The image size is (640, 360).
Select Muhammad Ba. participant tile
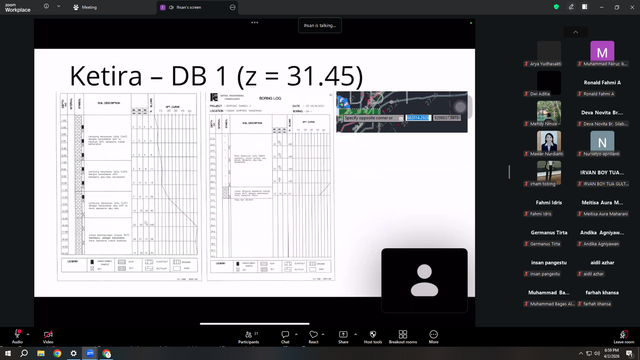click(549, 295)
